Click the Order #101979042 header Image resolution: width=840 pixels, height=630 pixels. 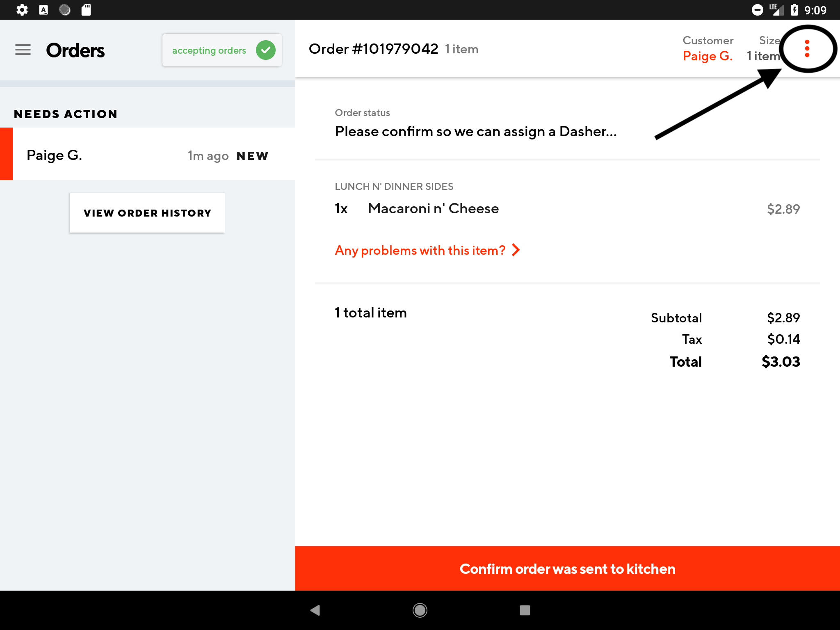(373, 49)
